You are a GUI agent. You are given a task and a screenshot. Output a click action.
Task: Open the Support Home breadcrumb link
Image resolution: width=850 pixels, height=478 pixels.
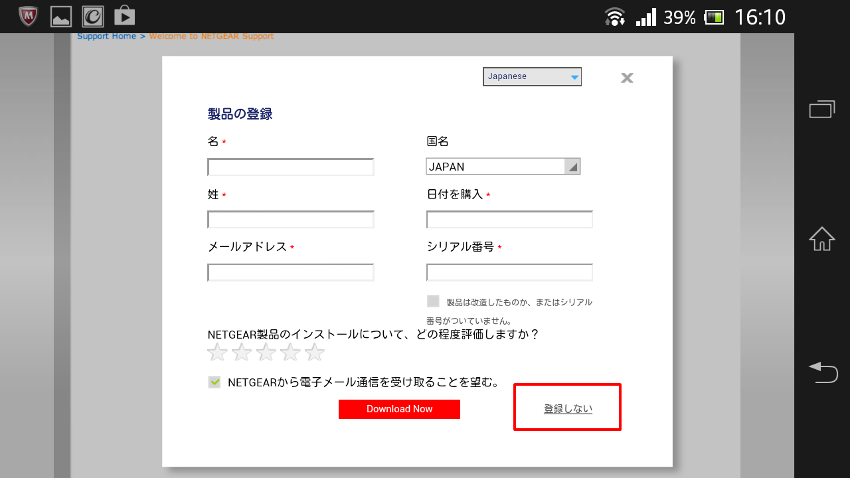click(x=107, y=36)
